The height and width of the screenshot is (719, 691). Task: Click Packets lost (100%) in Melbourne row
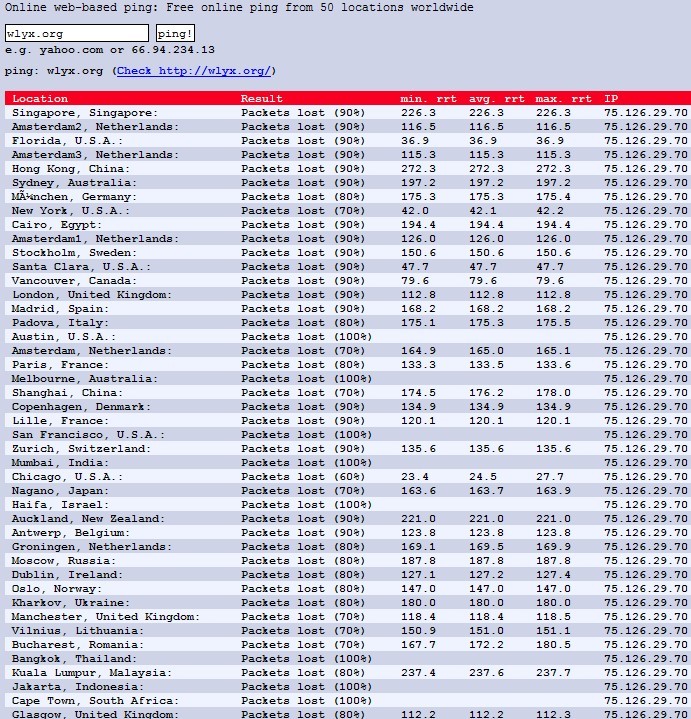[306, 378]
